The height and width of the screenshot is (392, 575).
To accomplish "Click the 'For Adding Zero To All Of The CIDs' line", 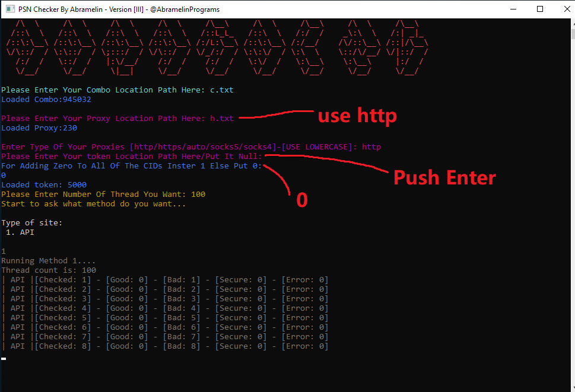I will click(131, 166).
